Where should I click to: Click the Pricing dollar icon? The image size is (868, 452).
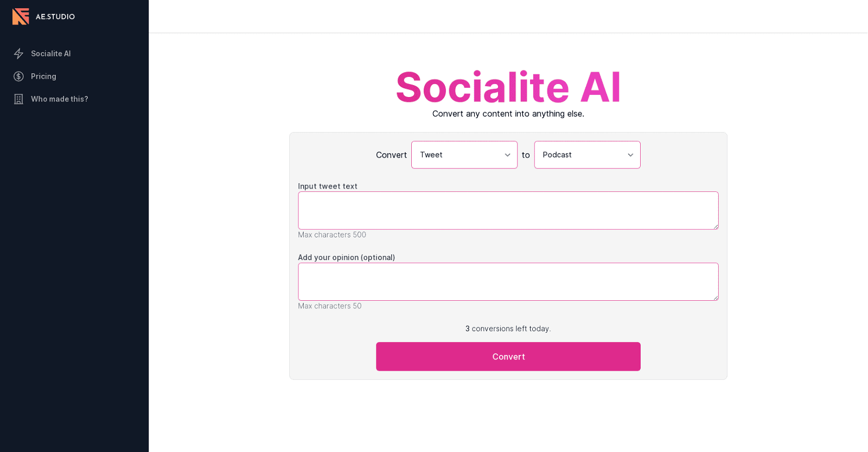pos(18,76)
